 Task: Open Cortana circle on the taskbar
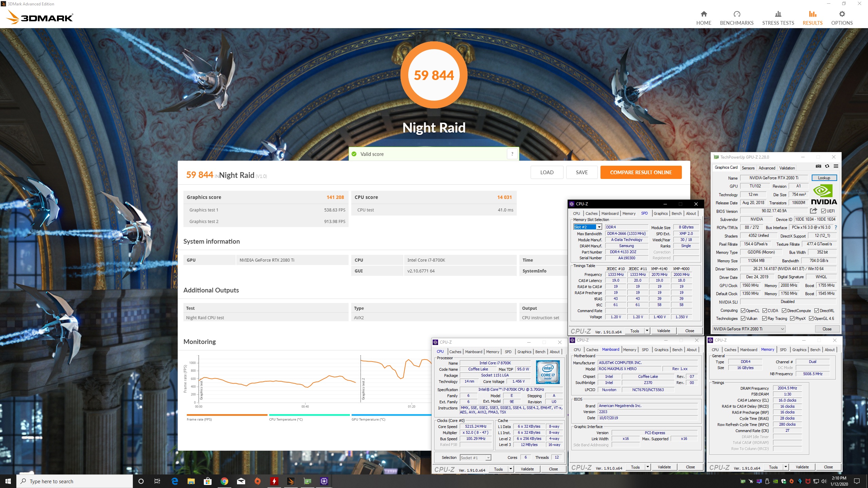141,481
